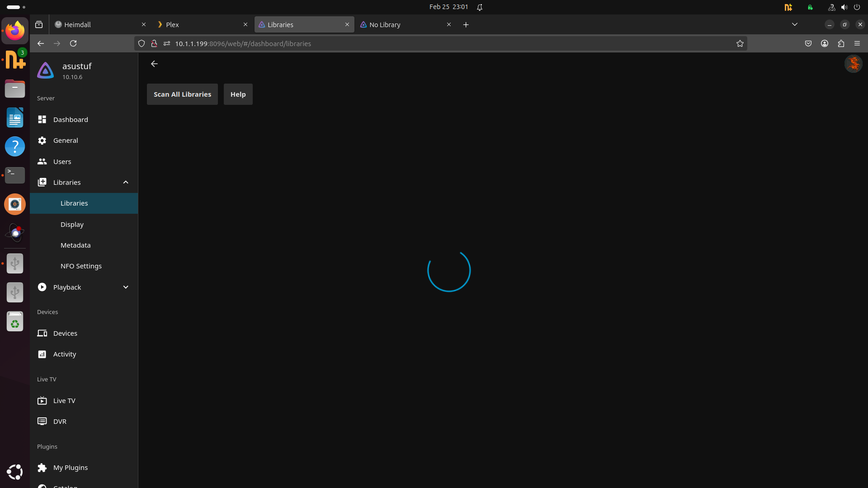Click the Users people icon
This screenshot has width=868, height=488.
[x=42, y=161]
